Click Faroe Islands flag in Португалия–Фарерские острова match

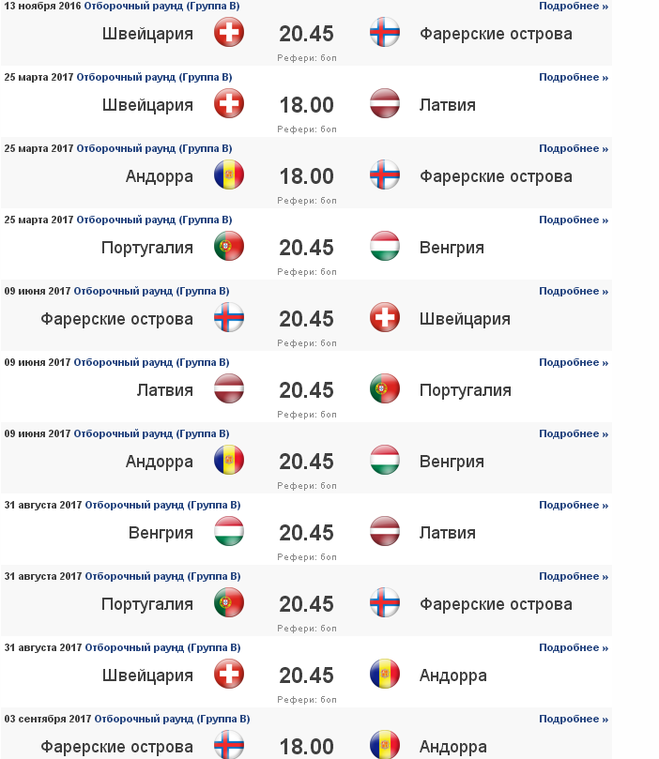[384, 604]
